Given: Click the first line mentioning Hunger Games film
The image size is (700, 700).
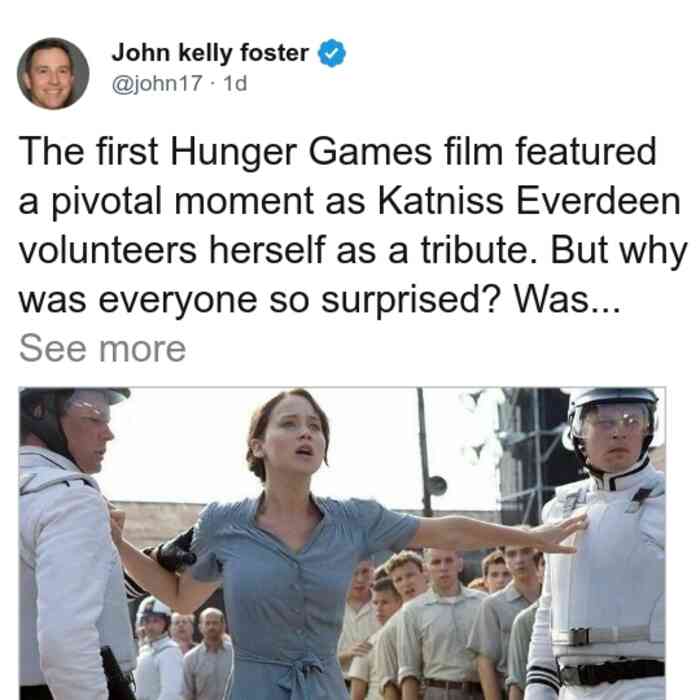Looking at the screenshot, I should (338, 151).
